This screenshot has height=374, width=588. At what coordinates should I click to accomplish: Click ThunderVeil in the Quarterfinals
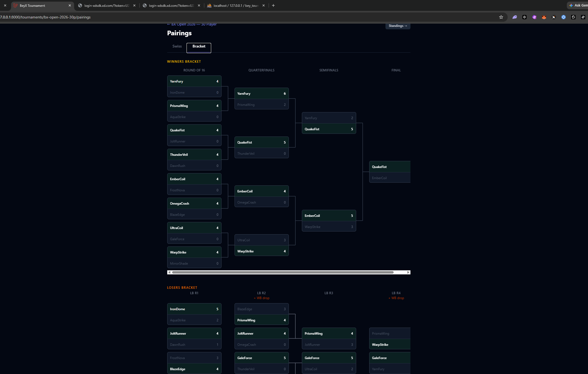tap(261, 153)
